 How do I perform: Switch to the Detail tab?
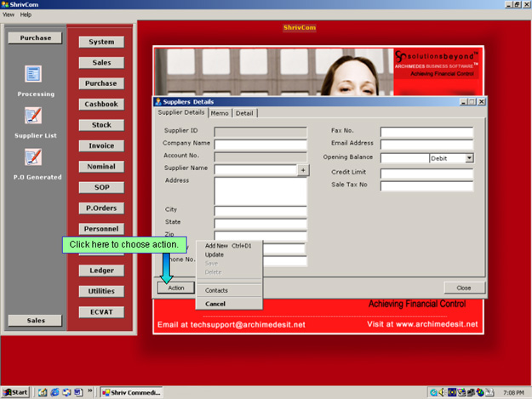pyautogui.click(x=244, y=113)
